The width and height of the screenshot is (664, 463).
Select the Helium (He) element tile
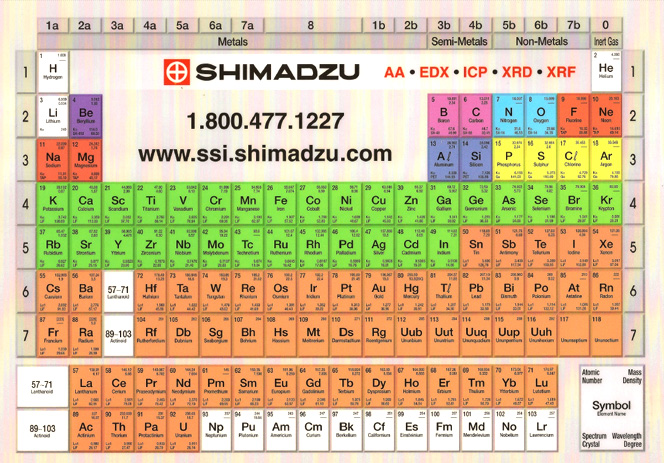point(606,71)
